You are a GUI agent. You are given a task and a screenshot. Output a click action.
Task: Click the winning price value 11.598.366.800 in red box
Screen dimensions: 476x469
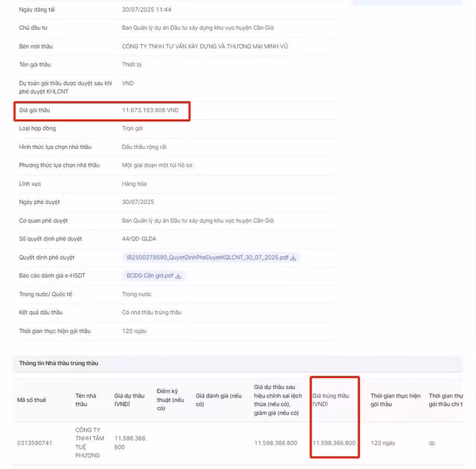tap(334, 443)
